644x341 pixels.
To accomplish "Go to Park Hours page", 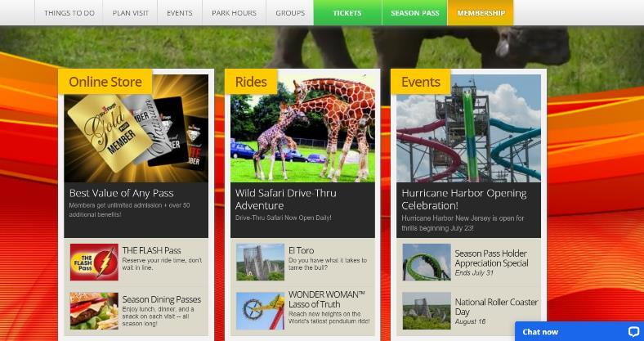I will click(234, 13).
